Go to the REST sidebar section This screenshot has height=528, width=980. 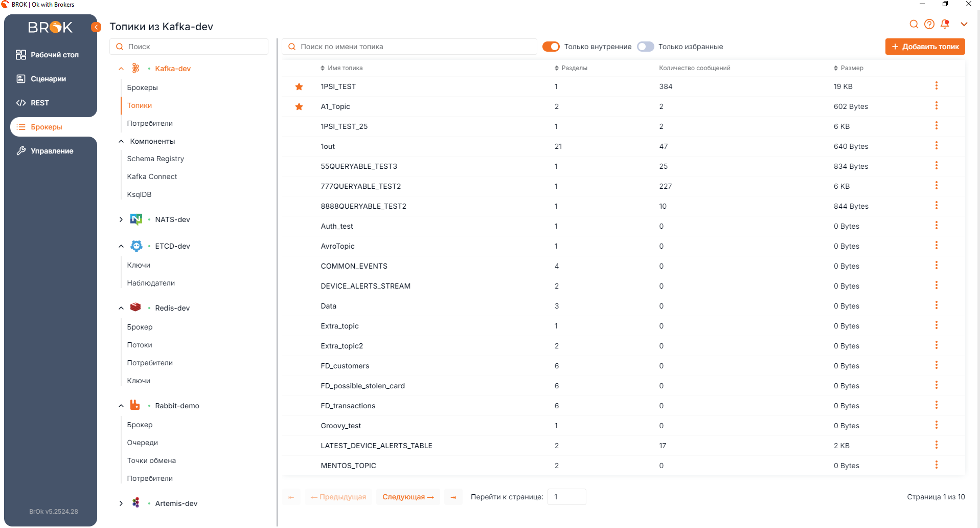coord(39,103)
